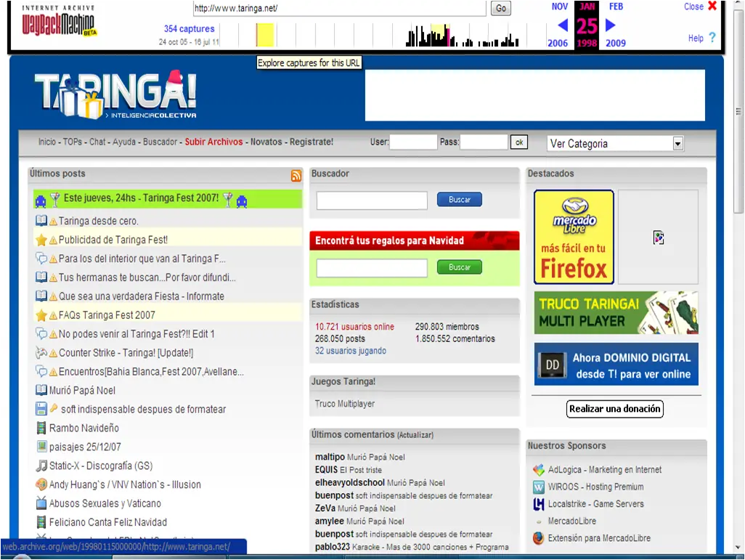Click the broken image placeholder in Destacados
The width and height of the screenshot is (745, 560).
click(658, 237)
